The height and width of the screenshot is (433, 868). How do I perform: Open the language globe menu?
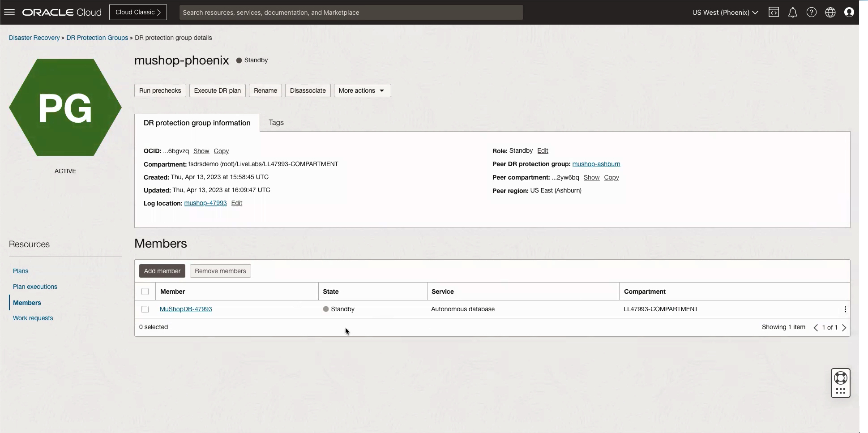830,12
